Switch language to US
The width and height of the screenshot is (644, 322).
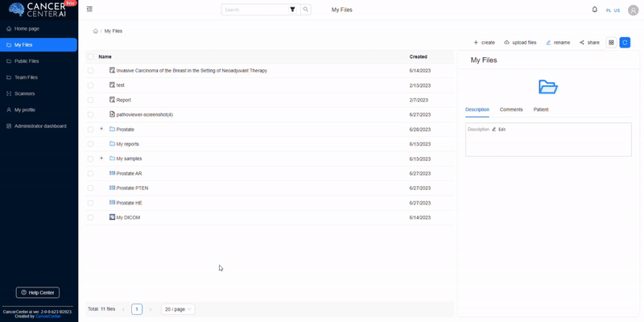pos(617,10)
